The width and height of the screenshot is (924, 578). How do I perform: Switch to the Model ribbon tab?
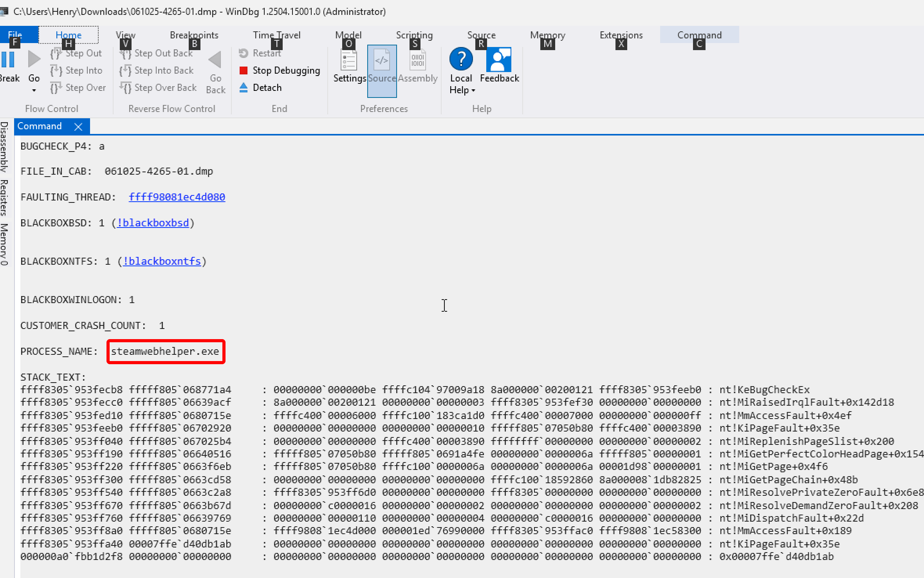(348, 35)
